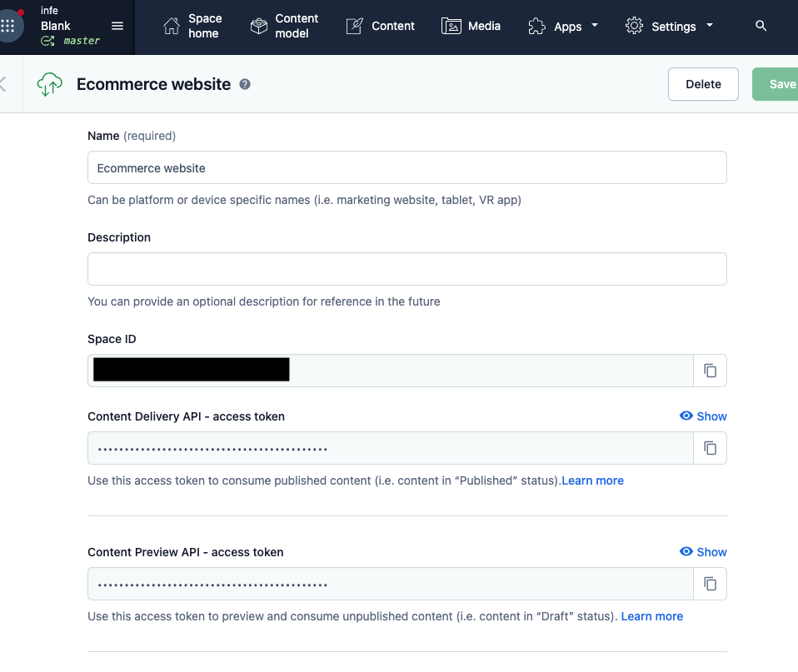
Task: Open the Content model tab
Action: pyautogui.click(x=285, y=26)
